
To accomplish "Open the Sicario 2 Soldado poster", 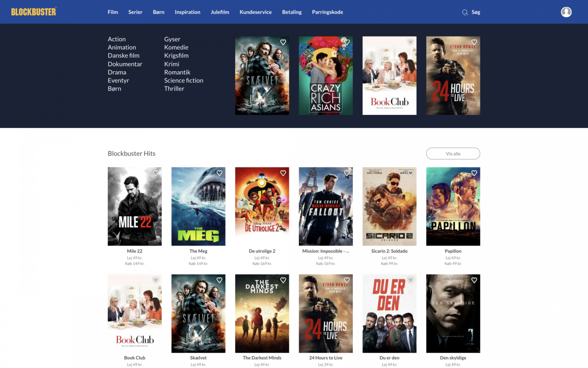I will [x=390, y=207].
